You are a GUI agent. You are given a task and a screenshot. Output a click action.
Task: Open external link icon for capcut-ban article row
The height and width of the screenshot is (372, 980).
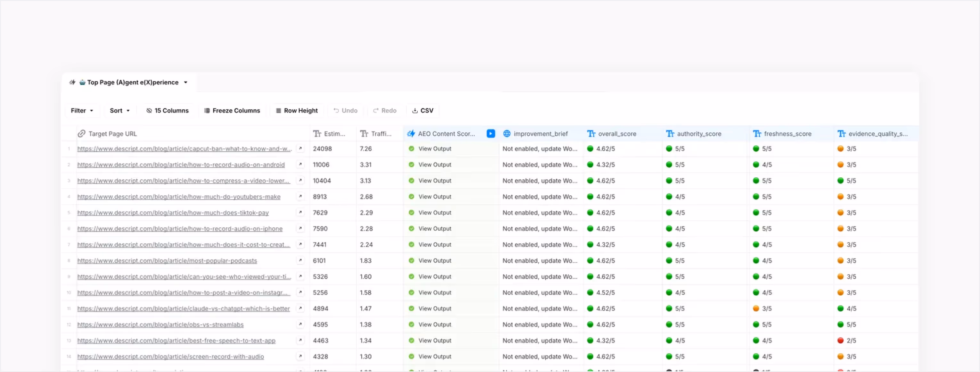point(300,148)
